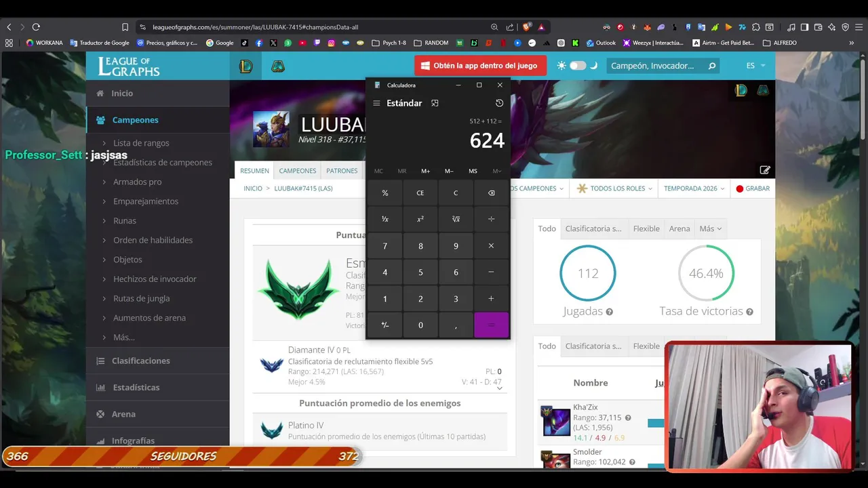Select Arena tab above Jugadas chart
Viewport: 868px width, 488px height.
[x=679, y=228]
